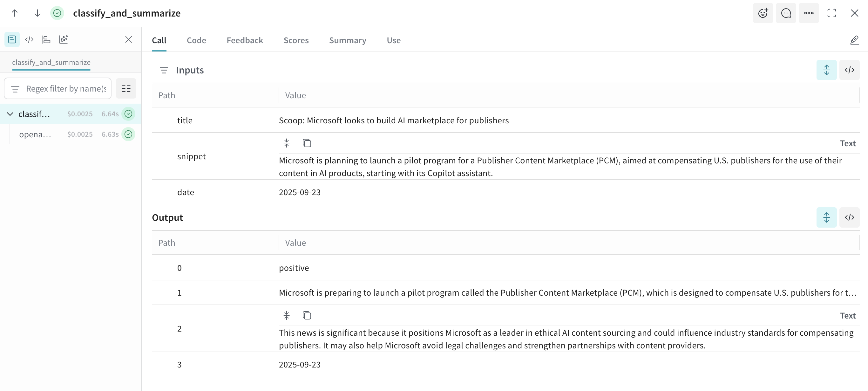The width and height of the screenshot is (868, 391).
Task: Go to previous call with up arrow
Action: (15, 13)
